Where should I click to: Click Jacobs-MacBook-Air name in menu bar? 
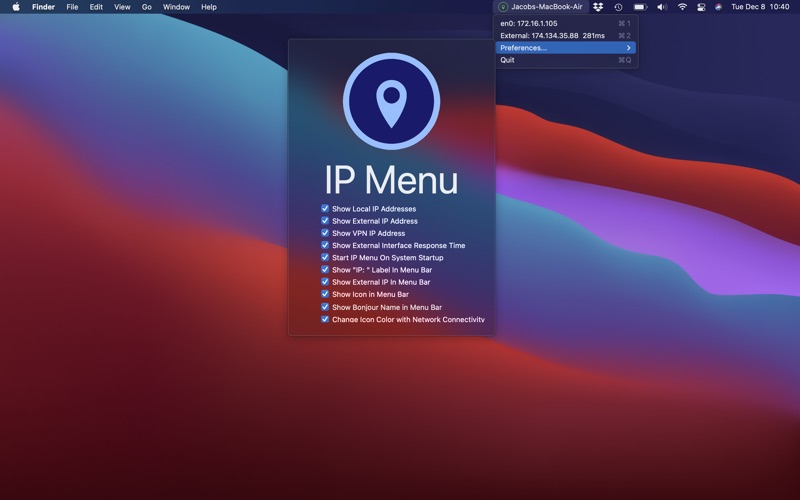tap(546, 7)
